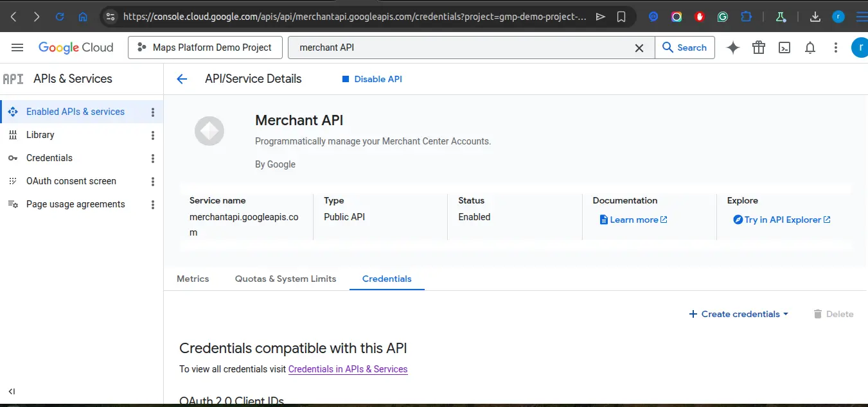Follow Credentials in APIs & Services link

[348, 369]
